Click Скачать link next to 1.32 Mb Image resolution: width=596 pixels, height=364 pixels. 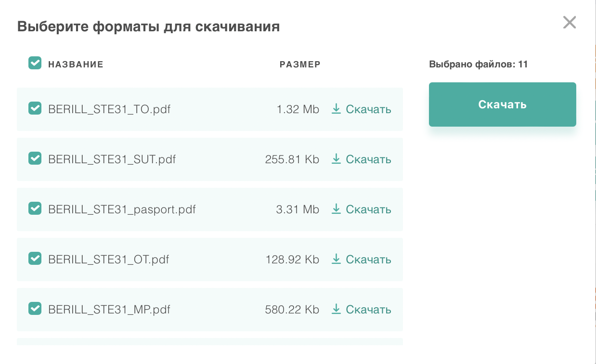coord(368,109)
